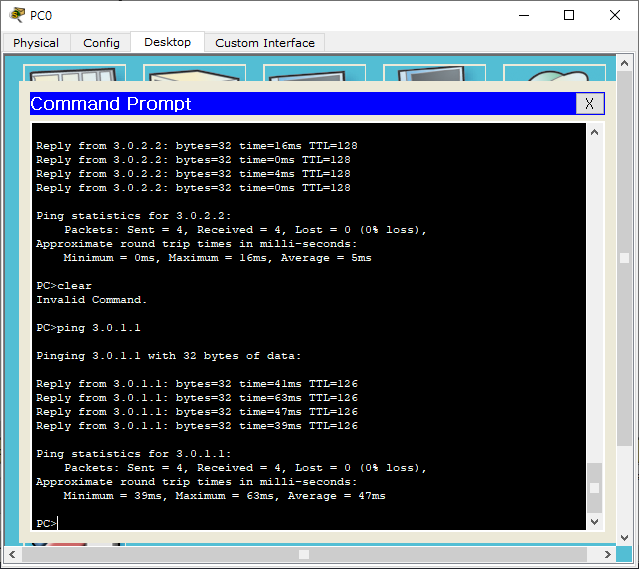Click reply line with time=16ms
Screen dimensions: 639x569
pyautogui.click(x=197, y=146)
